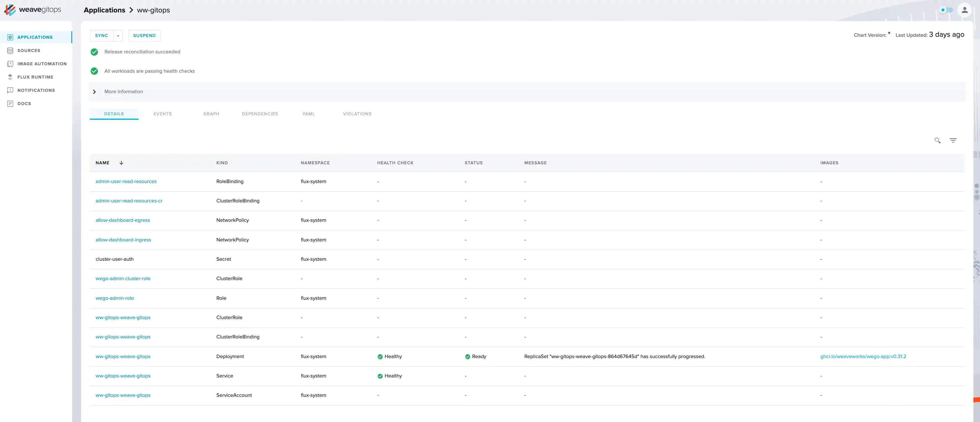The width and height of the screenshot is (980, 422).
Task: Open the Sync dropdown arrow
Action: tap(118, 36)
